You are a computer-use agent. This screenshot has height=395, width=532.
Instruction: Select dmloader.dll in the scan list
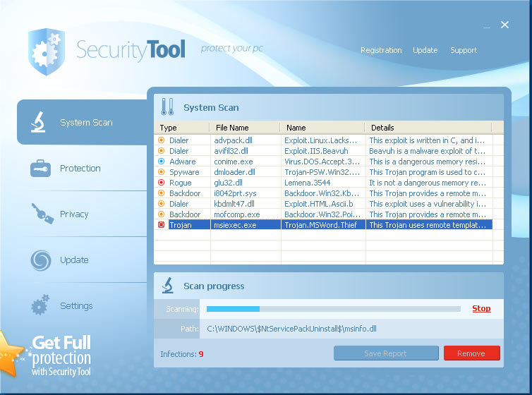tap(234, 172)
